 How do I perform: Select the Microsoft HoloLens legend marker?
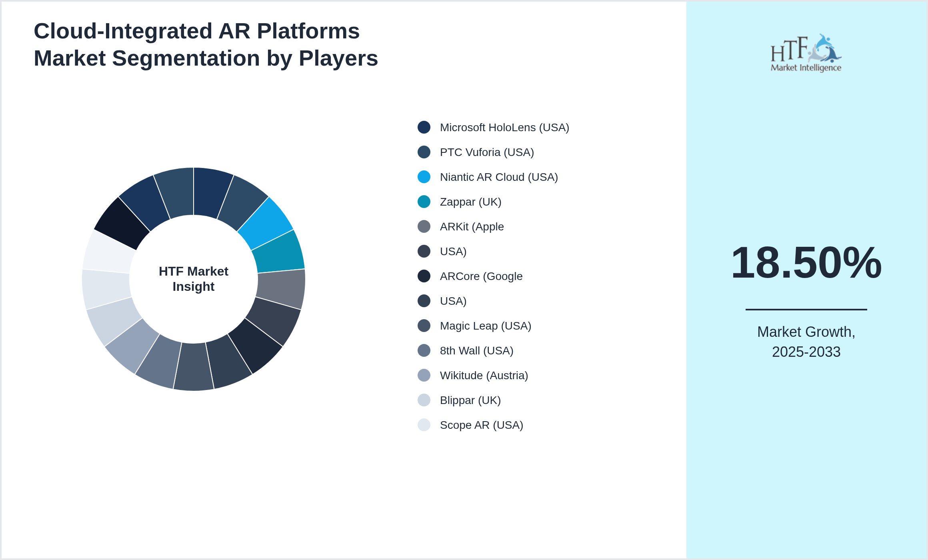click(x=424, y=127)
